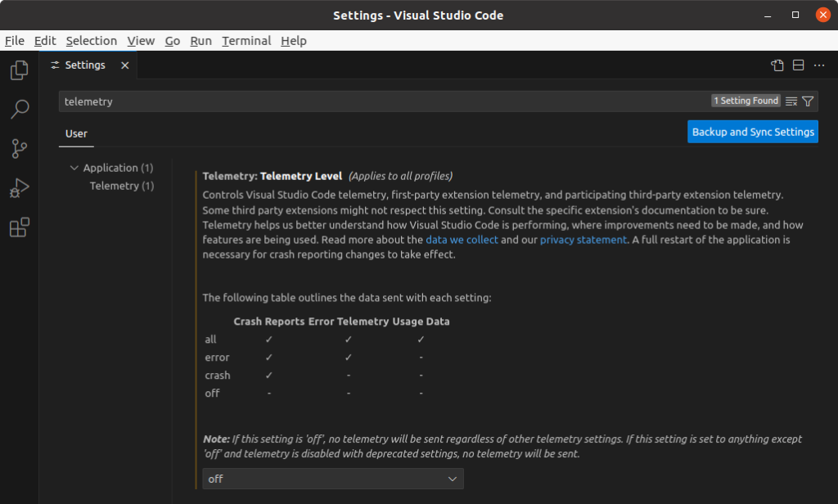Collapse the Application tree group
The width and height of the screenshot is (838, 504).
tap(74, 168)
